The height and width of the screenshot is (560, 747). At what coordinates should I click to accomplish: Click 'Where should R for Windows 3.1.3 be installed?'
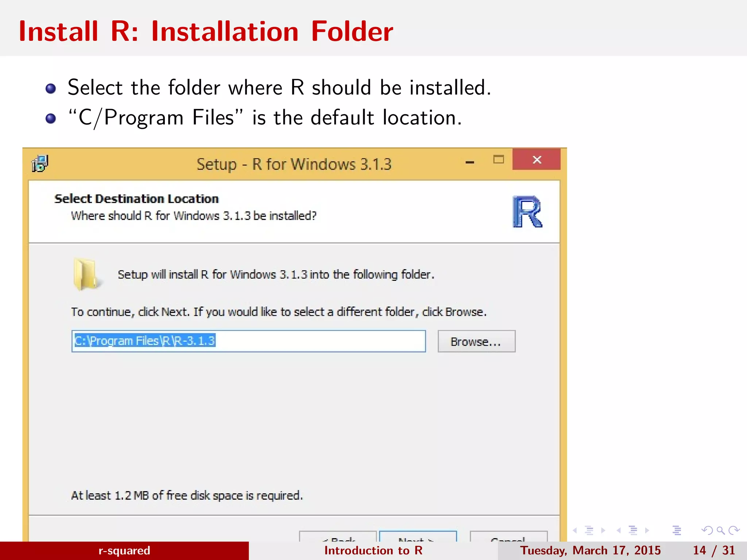194,216
